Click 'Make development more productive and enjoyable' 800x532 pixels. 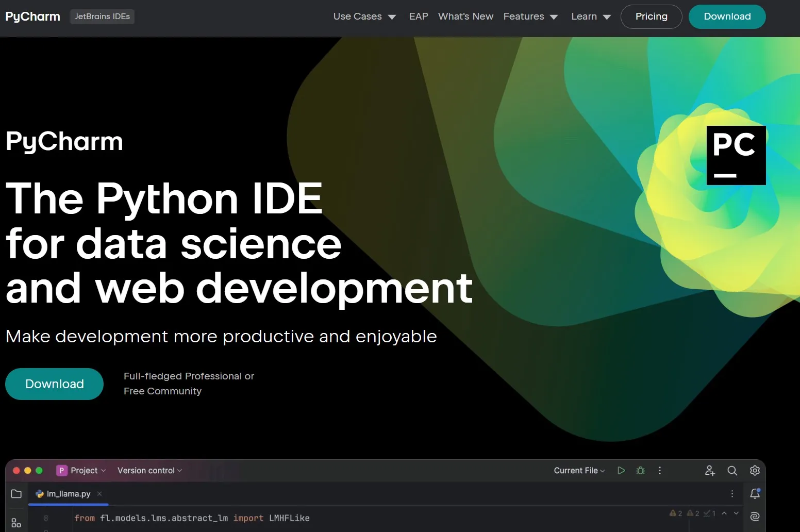pyautogui.click(x=221, y=337)
